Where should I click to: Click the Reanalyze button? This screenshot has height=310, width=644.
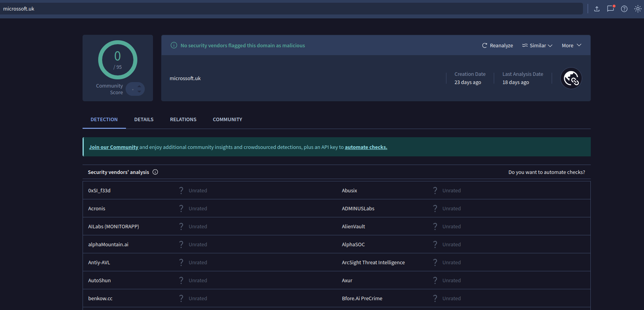point(497,45)
